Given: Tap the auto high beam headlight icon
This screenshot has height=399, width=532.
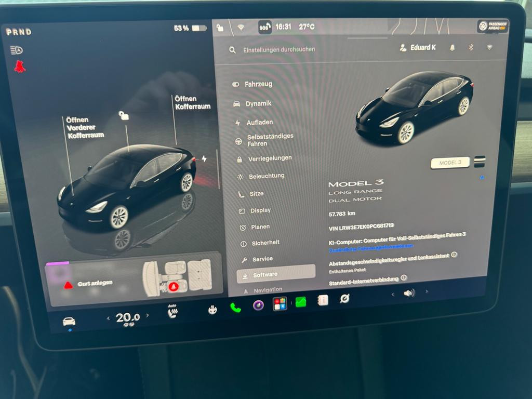Looking at the screenshot, I should pos(16,50).
